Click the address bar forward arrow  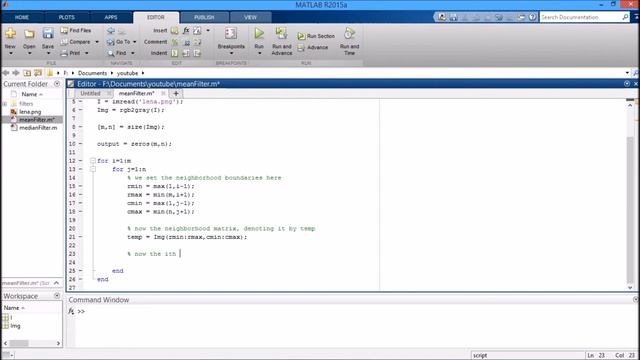16,73
